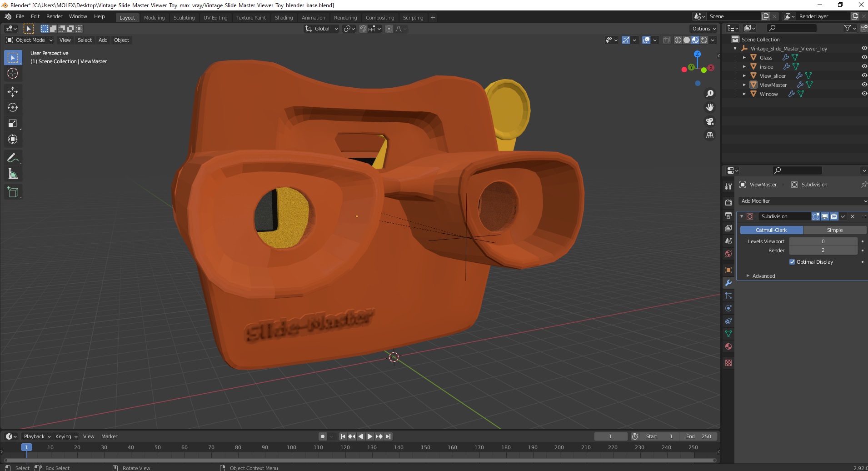868x471 pixels.
Task: Switch to the UV Editing workspace tab
Action: (x=215, y=18)
